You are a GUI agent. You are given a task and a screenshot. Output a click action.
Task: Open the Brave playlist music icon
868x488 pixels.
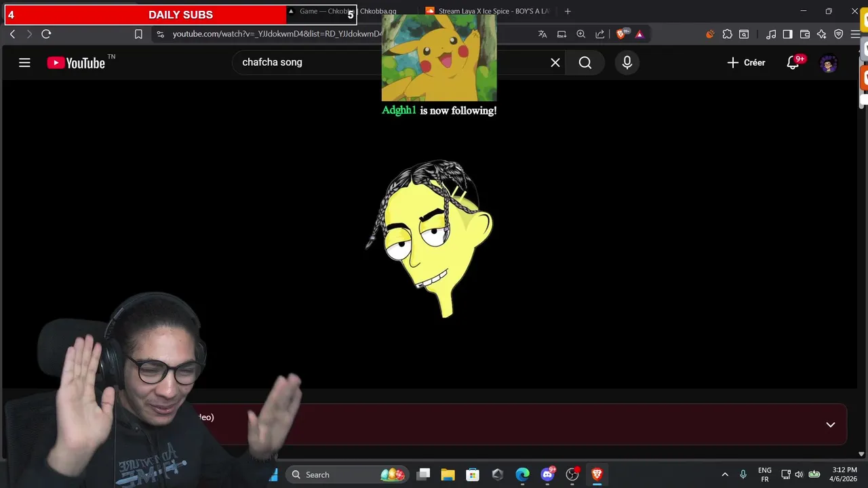pyautogui.click(x=771, y=34)
